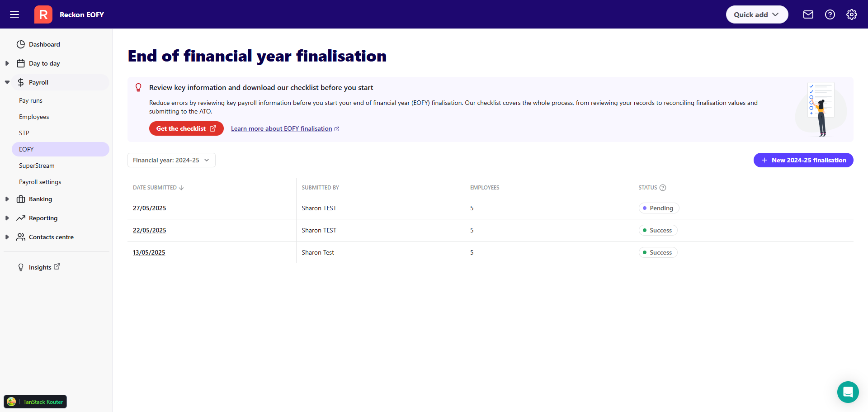Open the Financial year 2024-25 dropdown
Image resolution: width=868 pixels, height=412 pixels.
pos(171,160)
